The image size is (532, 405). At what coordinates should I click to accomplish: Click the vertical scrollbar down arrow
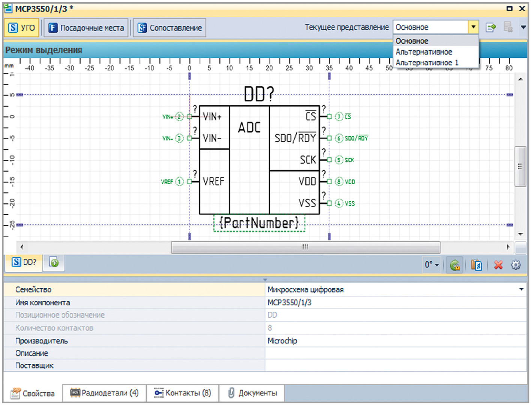(x=521, y=234)
